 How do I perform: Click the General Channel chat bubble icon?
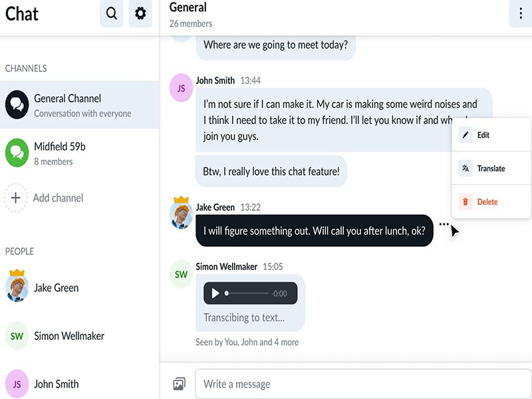tap(17, 104)
